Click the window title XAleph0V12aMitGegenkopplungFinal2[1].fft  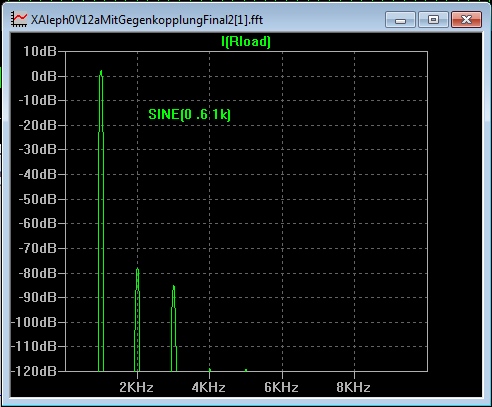click(147, 20)
